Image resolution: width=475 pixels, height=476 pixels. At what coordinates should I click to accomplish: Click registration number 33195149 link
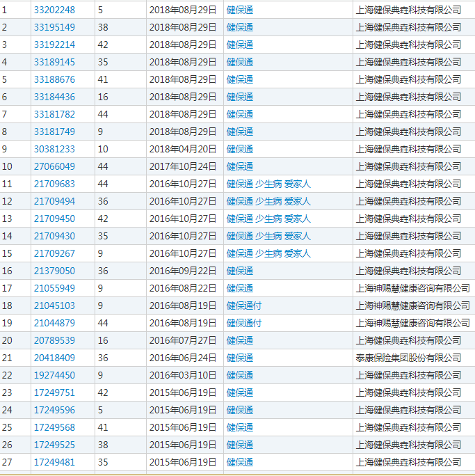[x=54, y=27]
